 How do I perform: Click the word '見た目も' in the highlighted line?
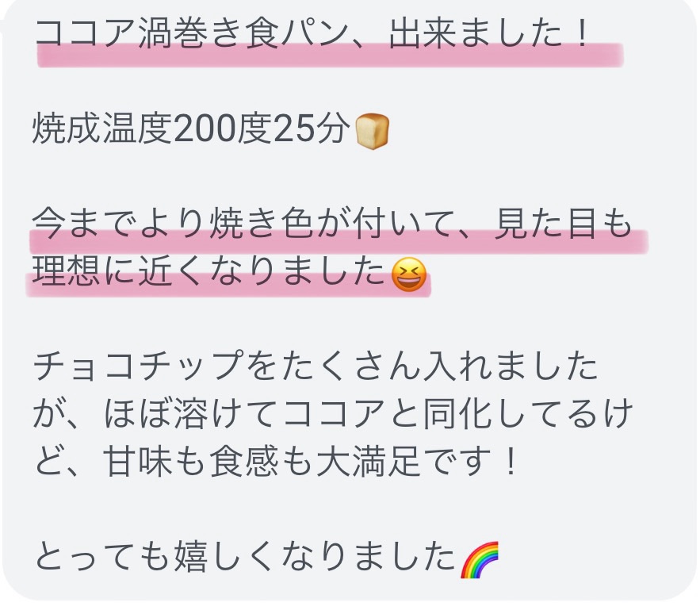click(x=564, y=223)
